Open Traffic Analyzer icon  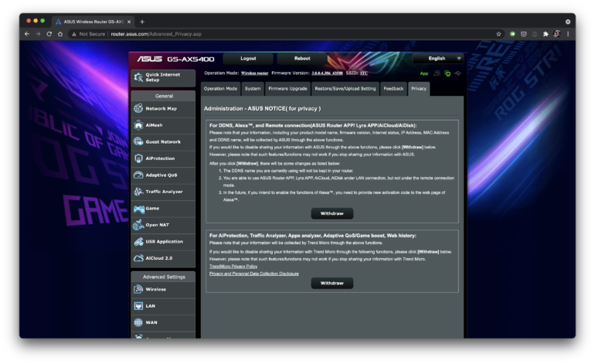click(x=138, y=192)
